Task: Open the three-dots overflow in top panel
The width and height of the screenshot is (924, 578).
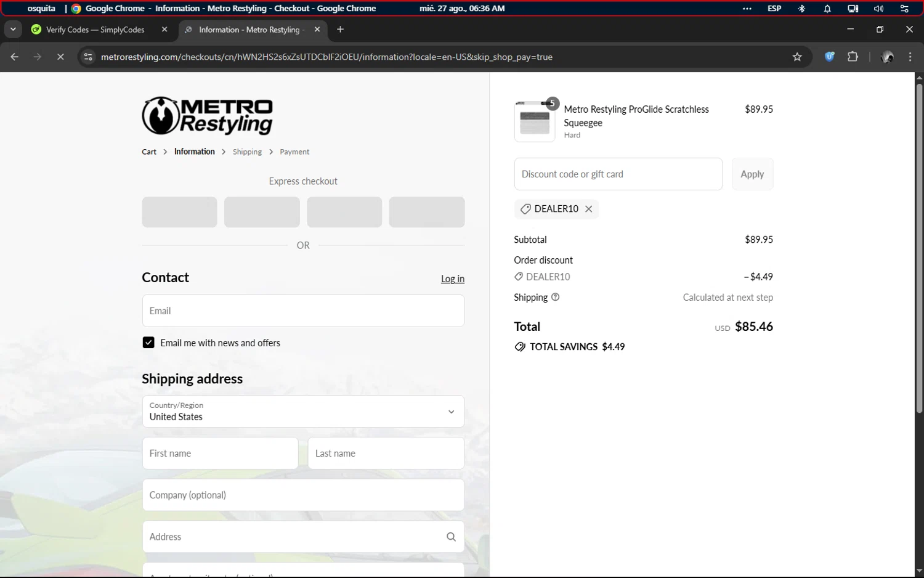Action: click(x=747, y=9)
